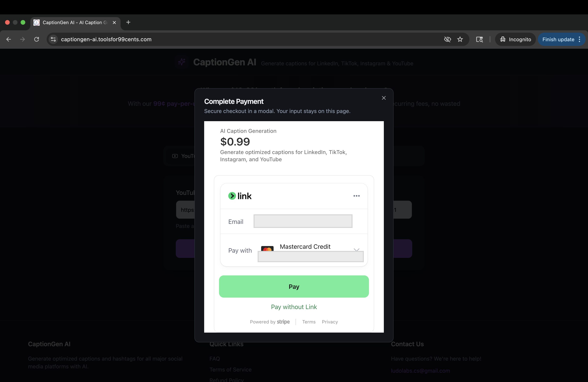Click the Pay without Link link
Screen dimensions: 588x382
pyautogui.click(x=294, y=307)
